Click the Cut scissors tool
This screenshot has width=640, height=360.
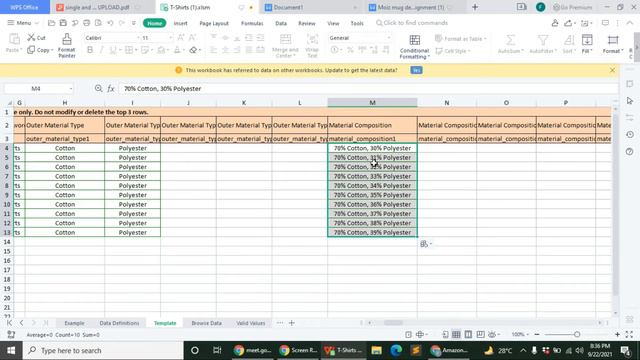pyautogui.click(x=36, y=38)
